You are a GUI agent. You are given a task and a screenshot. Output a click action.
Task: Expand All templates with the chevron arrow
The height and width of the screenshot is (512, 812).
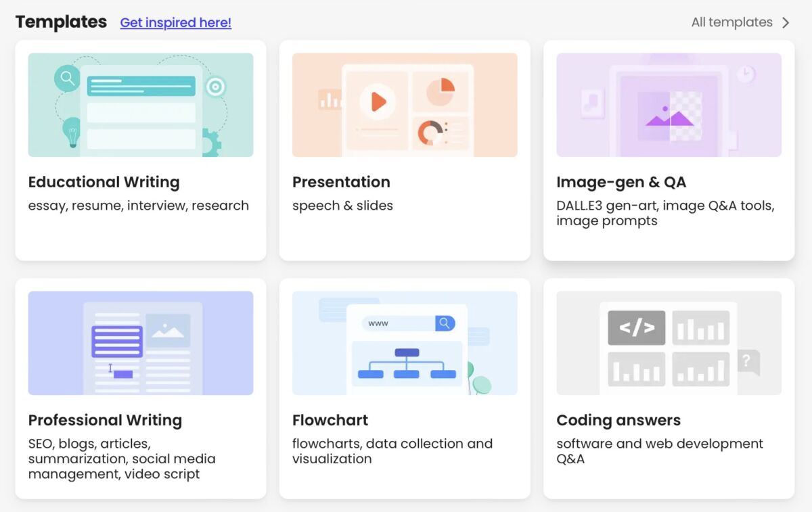786,22
